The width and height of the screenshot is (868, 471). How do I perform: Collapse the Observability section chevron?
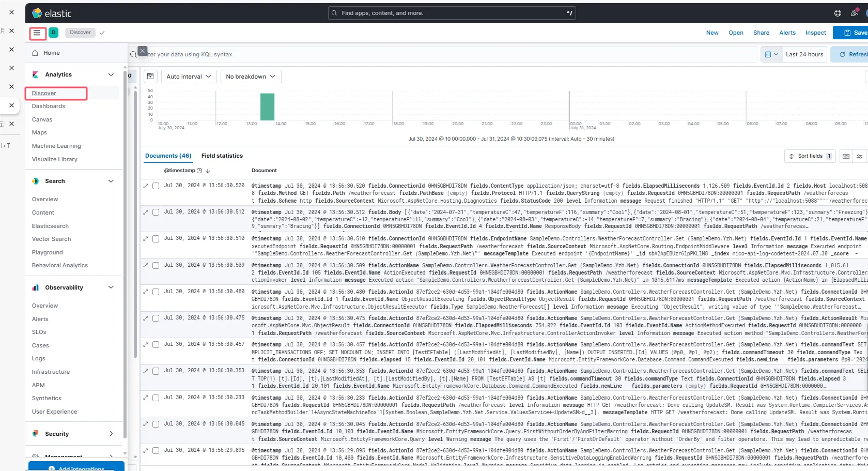111,287
